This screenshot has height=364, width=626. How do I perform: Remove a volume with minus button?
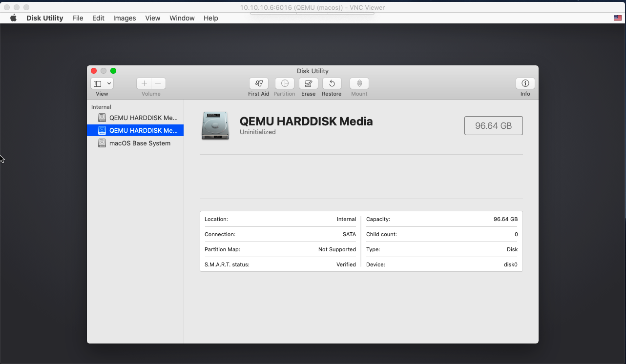point(158,83)
